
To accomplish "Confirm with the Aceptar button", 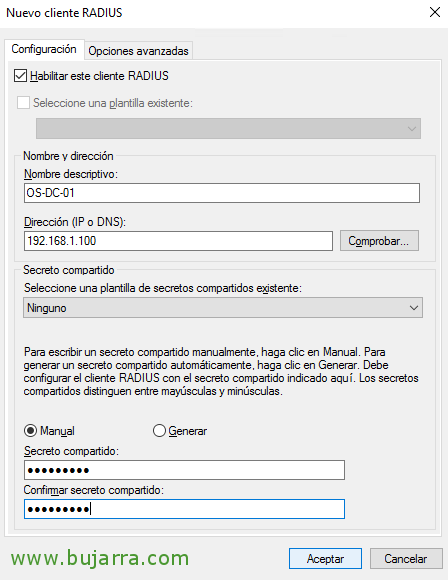I will point(325,559).
